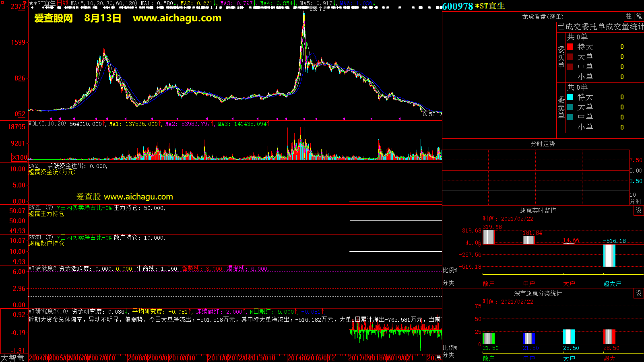The height and width of the screenshot is (362, 644).
Task: Switch order view to 笔 (tick) mode
Action: tap(639, 16)
